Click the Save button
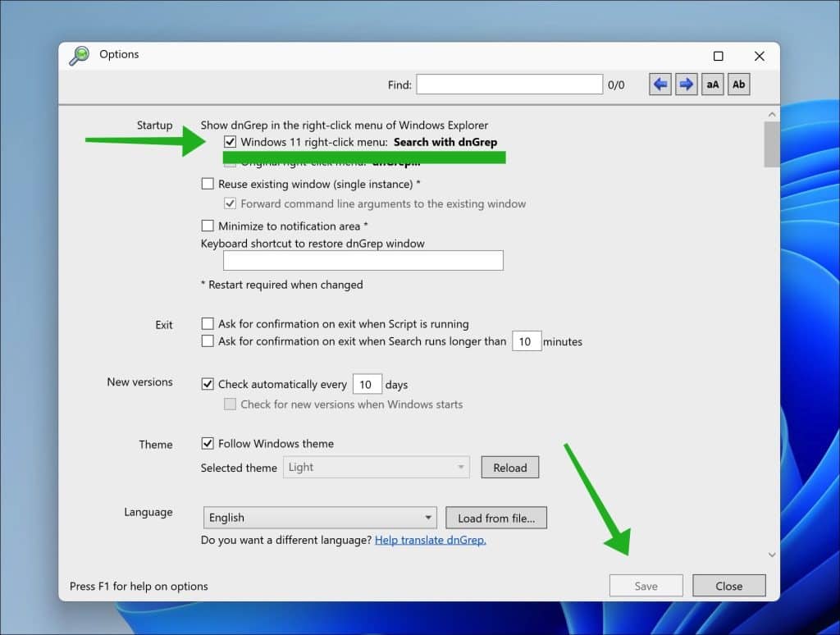Screen dimensions: 840x635 click(646, 586)
